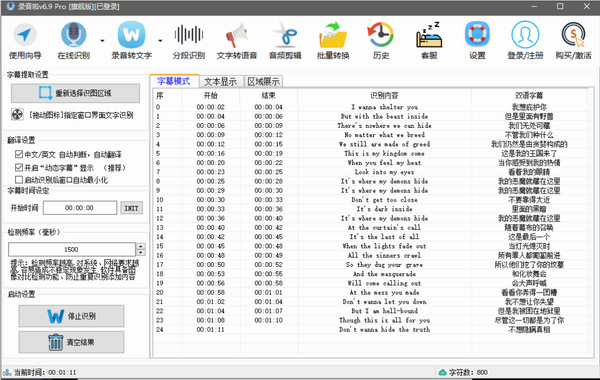Select row "This is my kingdom come"
600x380 pixels.
coord(370,153)
